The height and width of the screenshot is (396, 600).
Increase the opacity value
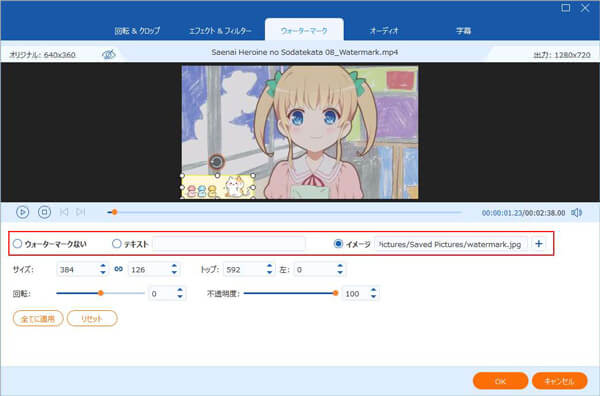point(373,290)
